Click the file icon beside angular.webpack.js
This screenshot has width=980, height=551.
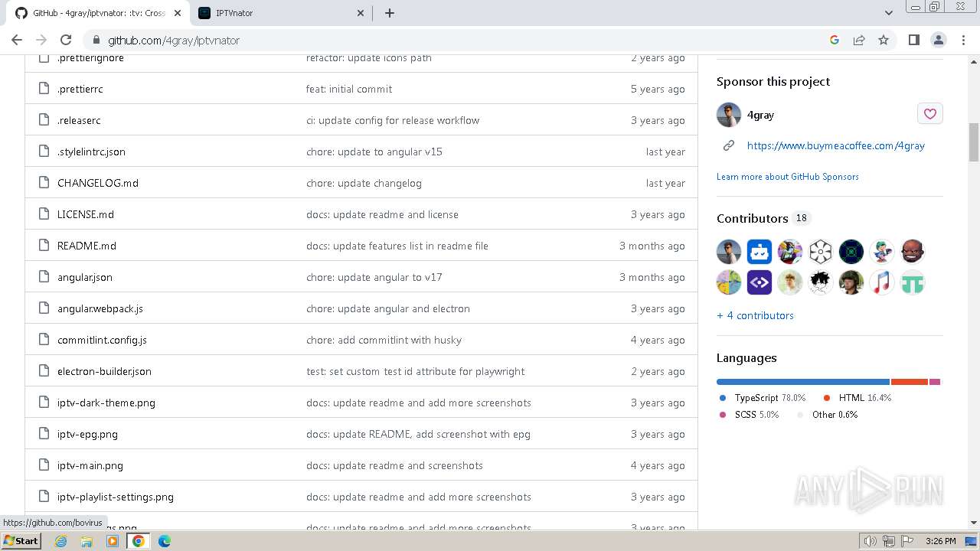[x=44, y=308]
